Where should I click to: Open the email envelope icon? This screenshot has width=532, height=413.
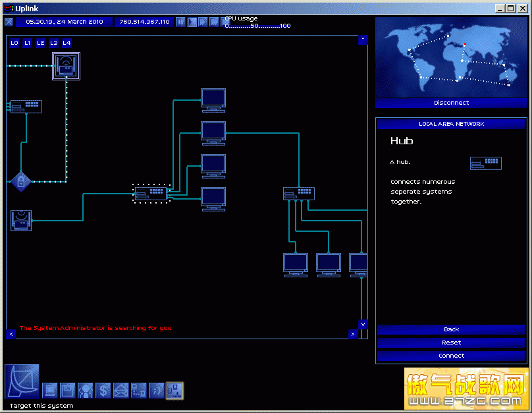coord(121,390)
